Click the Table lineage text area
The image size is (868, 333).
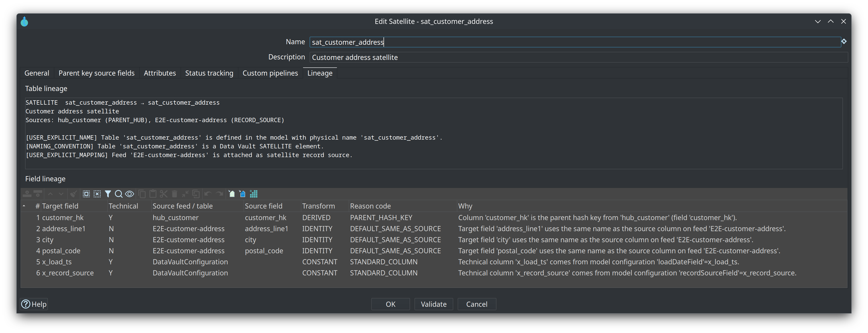(434, 133)
